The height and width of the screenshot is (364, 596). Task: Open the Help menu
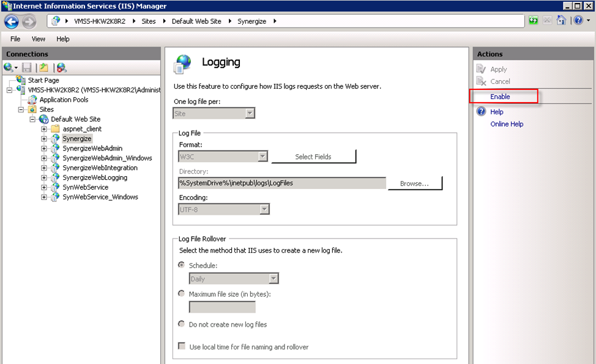[62, 39]
